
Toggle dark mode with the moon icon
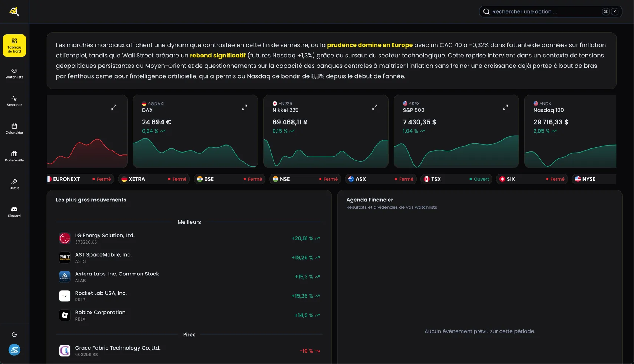click(14, 334)
